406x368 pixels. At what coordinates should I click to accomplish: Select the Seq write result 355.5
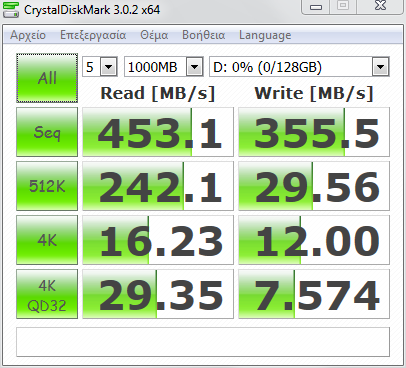point(314,132)
